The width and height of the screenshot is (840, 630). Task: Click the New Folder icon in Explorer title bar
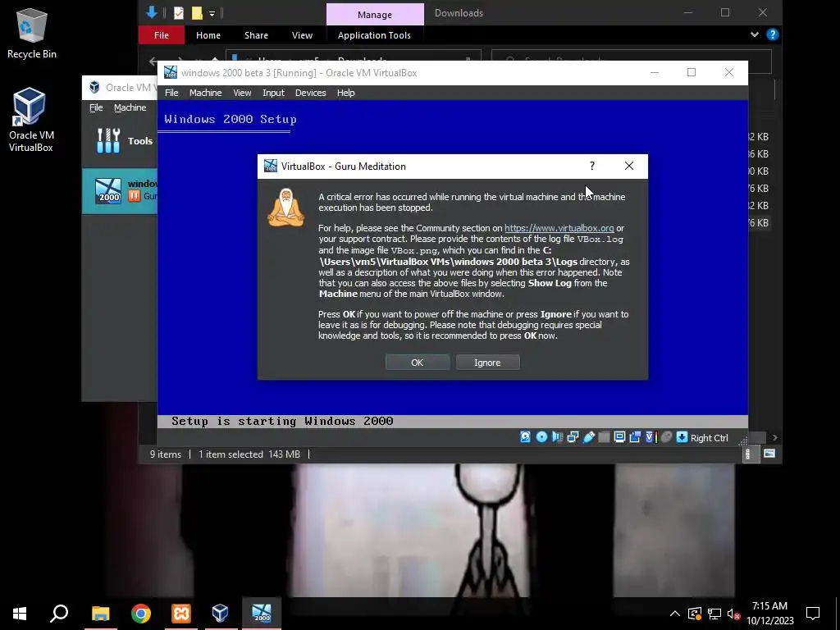pos(197,13)
